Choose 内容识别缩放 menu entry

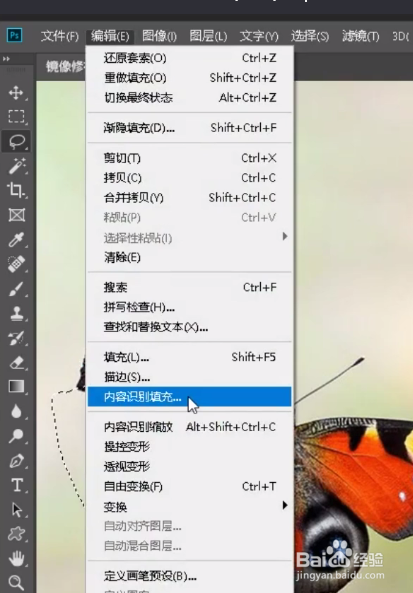190,427
